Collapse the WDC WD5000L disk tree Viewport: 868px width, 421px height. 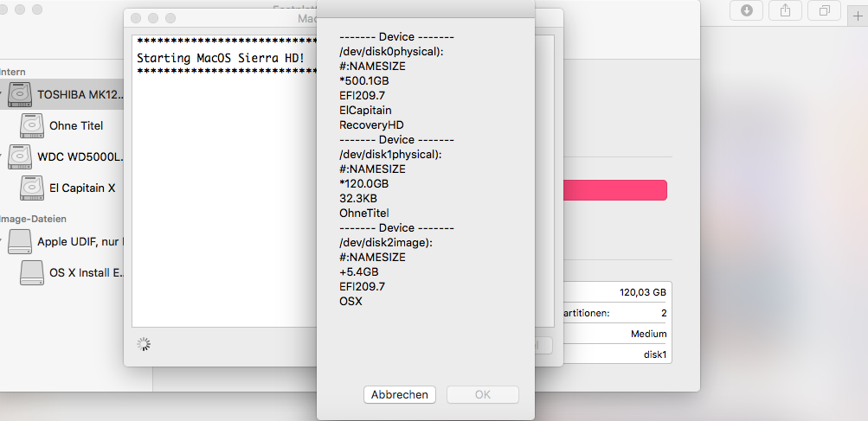[x=2, y=157]
